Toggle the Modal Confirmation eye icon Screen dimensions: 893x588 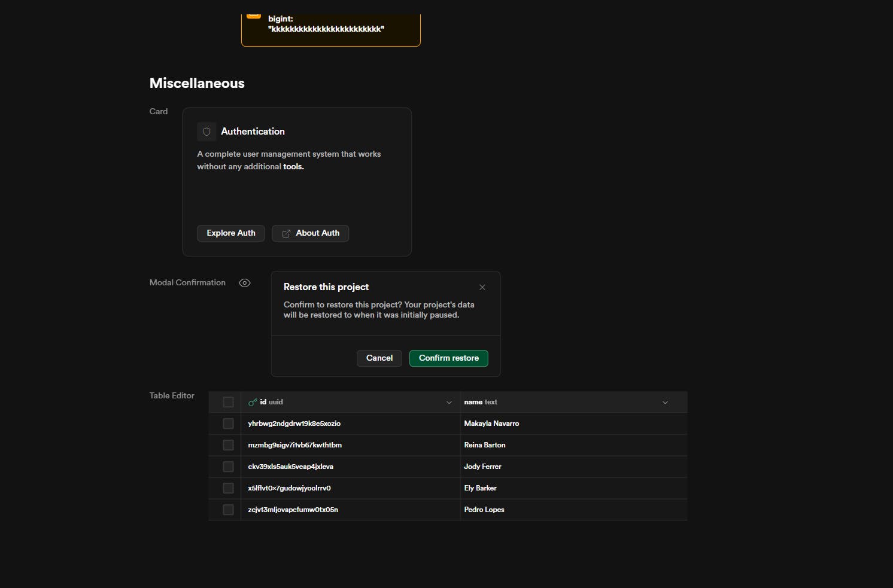[x=245, y=283]
